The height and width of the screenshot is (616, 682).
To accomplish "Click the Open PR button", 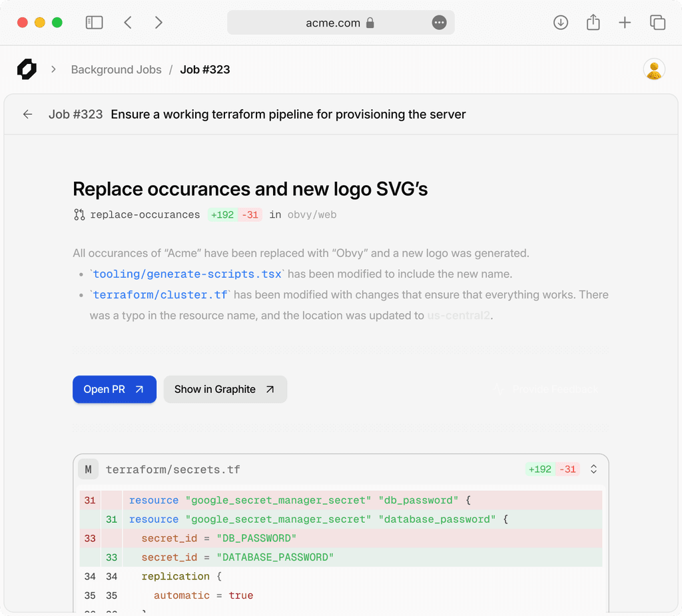I will pos(115,390).
